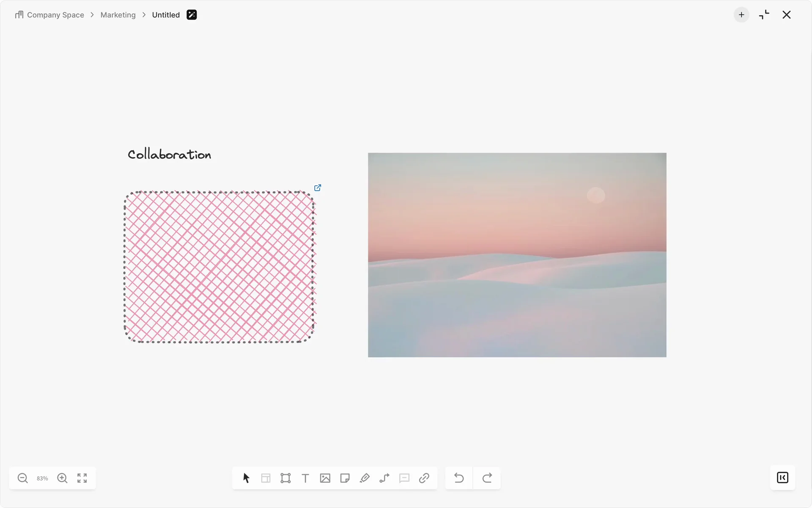
Task: Go to Company Space breadcrumb
Action: [55, 15]
